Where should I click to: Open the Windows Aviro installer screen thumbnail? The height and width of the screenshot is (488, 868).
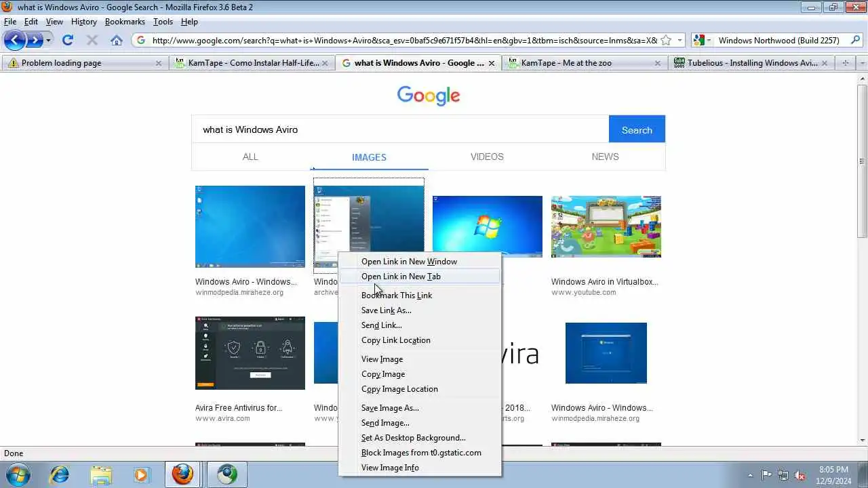click(606, 353)
